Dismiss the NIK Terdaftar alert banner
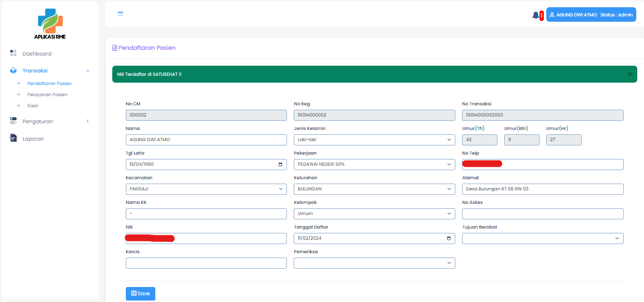This screenshot has height=302, width=644. click(629, 74)
